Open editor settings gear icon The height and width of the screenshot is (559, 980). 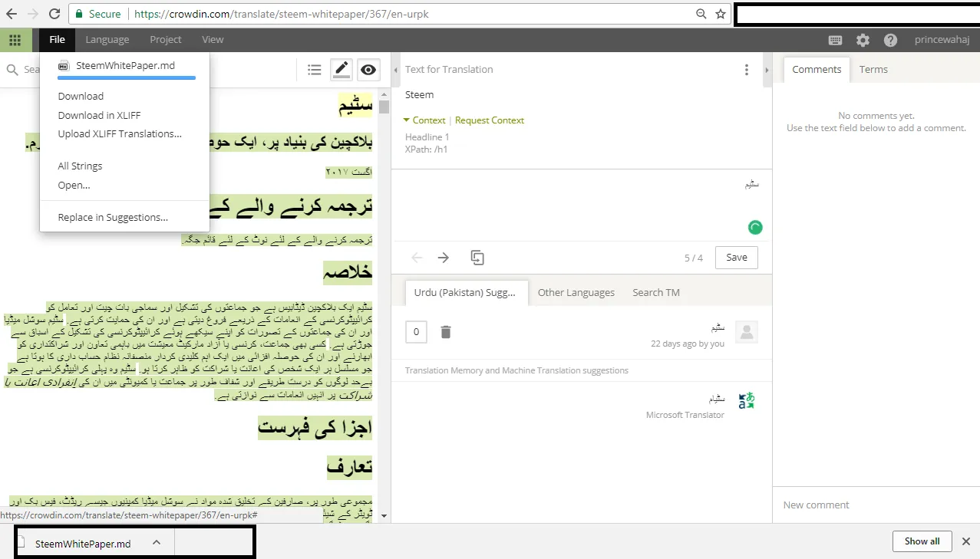click(863, 40)
